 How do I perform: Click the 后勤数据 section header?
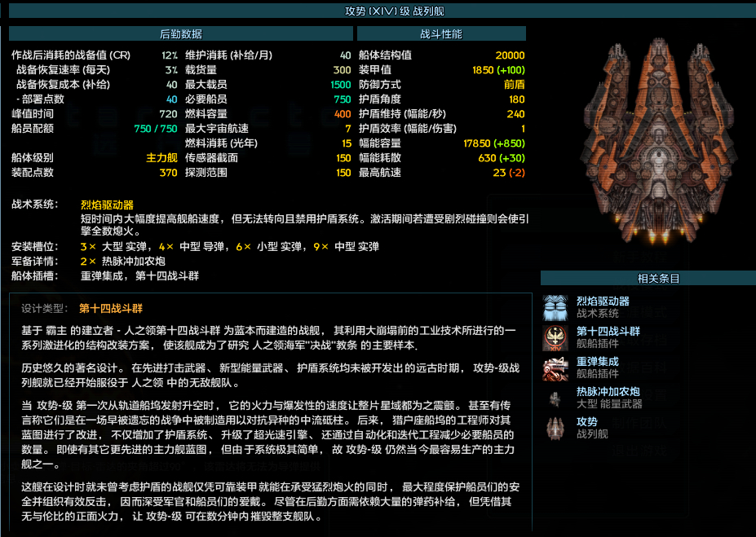click(x=180, y=34)
